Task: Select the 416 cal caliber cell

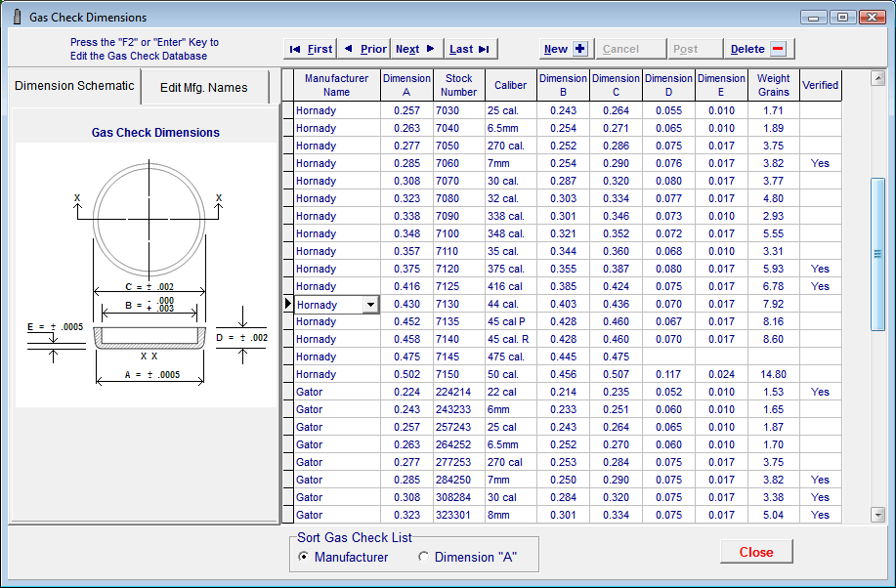Action: (511, 286)
